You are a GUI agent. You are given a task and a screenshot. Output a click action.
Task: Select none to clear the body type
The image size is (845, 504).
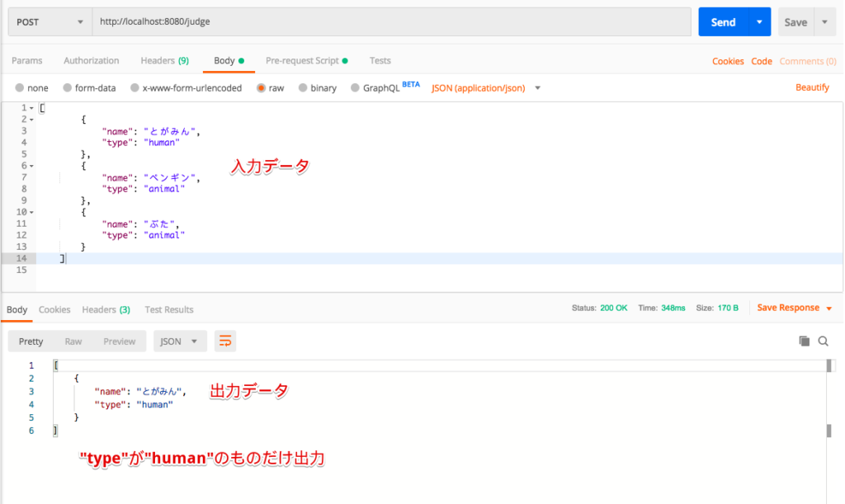tap(31, 87)
